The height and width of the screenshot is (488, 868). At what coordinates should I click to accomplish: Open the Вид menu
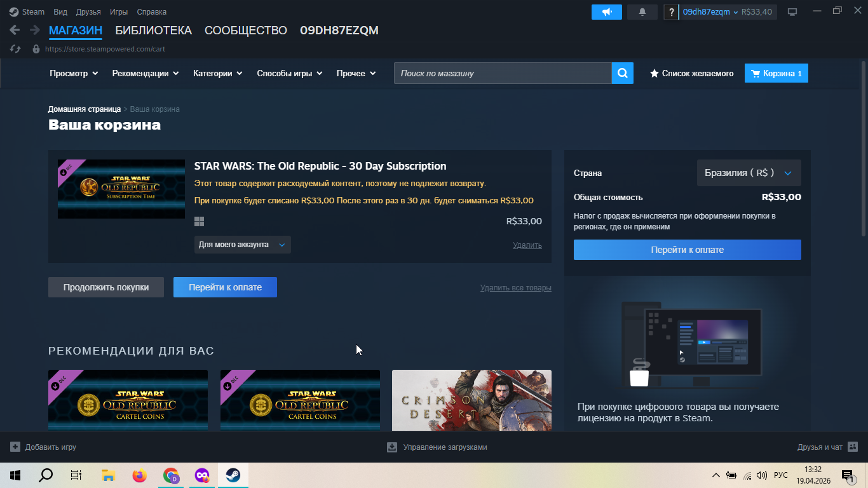click(60, 12)
